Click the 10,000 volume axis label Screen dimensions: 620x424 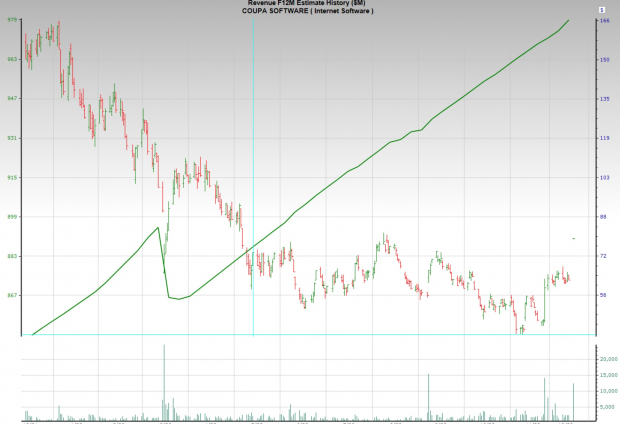click(x=606, y=391)
